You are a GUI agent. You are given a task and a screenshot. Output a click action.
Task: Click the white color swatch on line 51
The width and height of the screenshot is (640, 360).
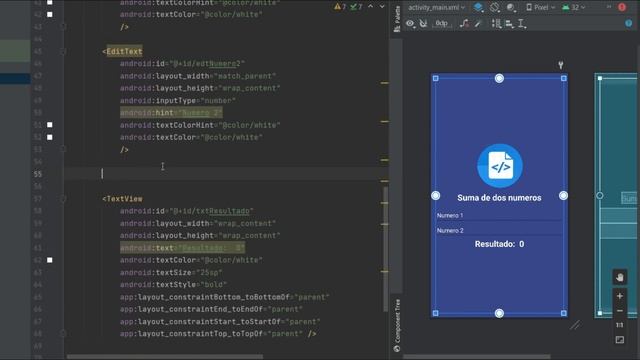click(50, 125)
